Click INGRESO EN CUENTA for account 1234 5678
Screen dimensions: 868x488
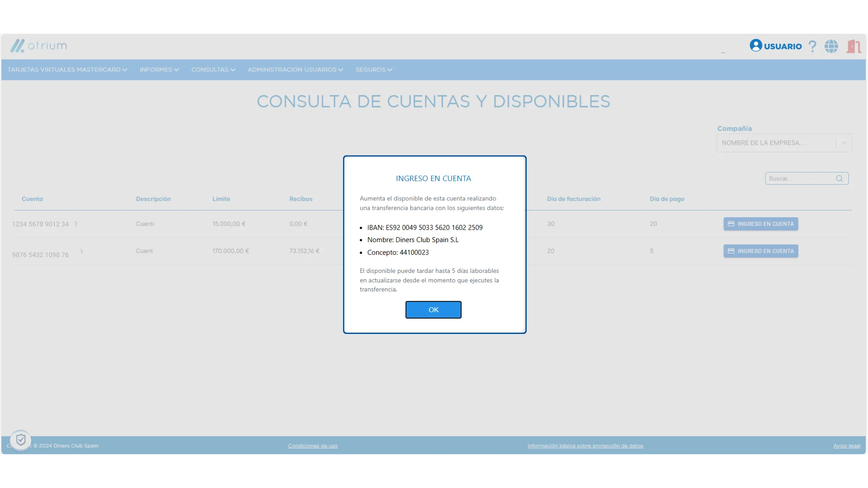coord(760,224)
